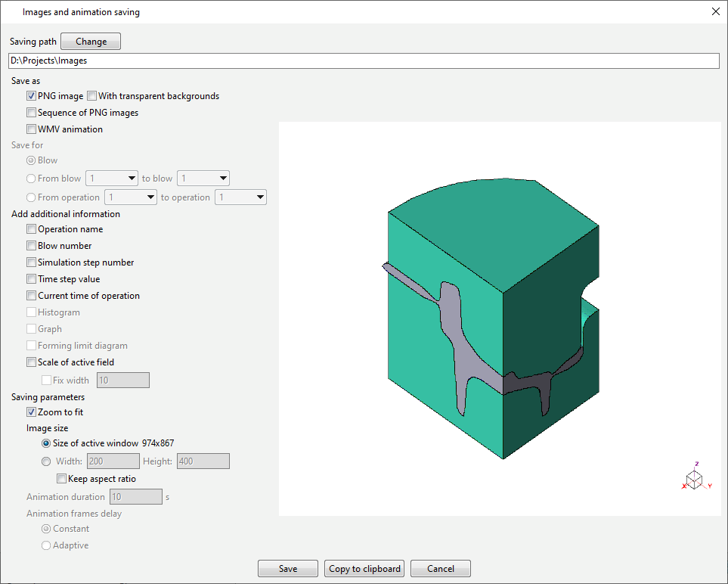Open the to operation dropdown
The image size is (728, 584).
click(x=240, y=197)
